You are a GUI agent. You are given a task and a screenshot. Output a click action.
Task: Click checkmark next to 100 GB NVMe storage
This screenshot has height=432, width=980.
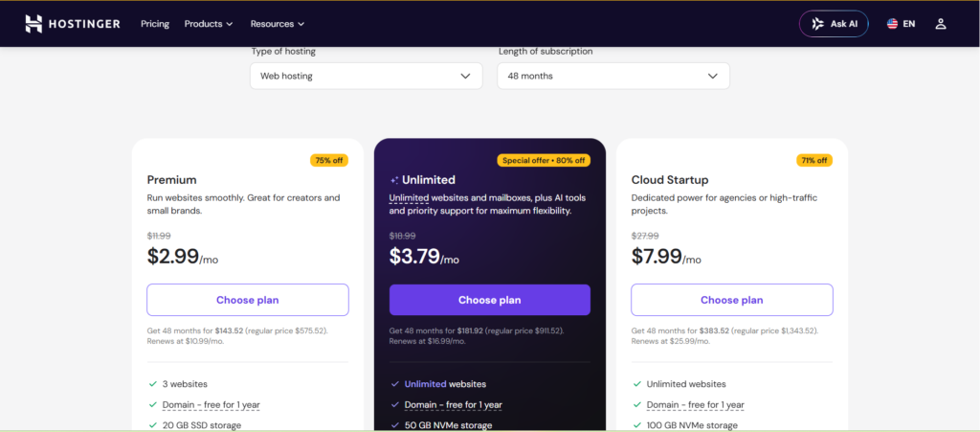(x=636, y=425)
